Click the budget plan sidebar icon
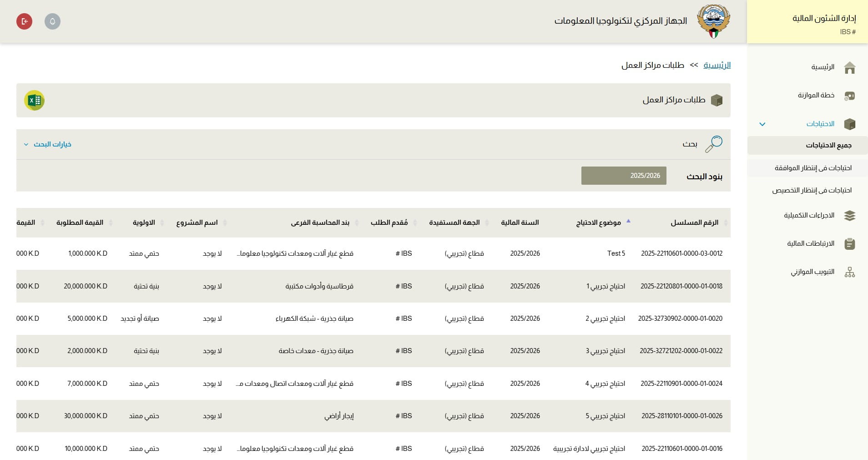The image size is (868, 460). click(850, 96)
